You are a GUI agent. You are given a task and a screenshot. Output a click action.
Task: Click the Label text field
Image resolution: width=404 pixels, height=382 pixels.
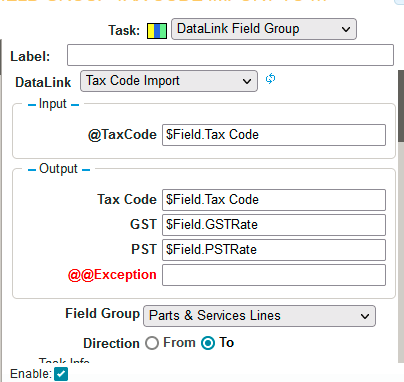[x=230, y=55]
